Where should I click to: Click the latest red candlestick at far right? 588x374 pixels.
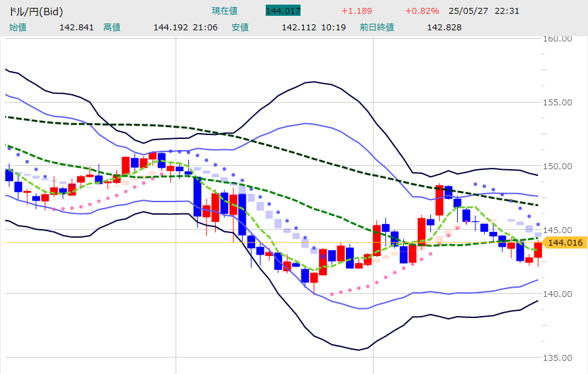(x=538, y=250)
